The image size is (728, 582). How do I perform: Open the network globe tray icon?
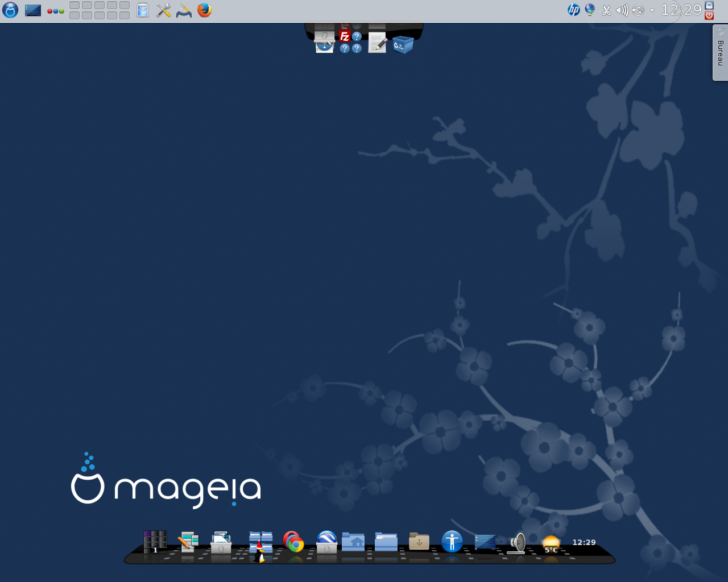(590, 10)
